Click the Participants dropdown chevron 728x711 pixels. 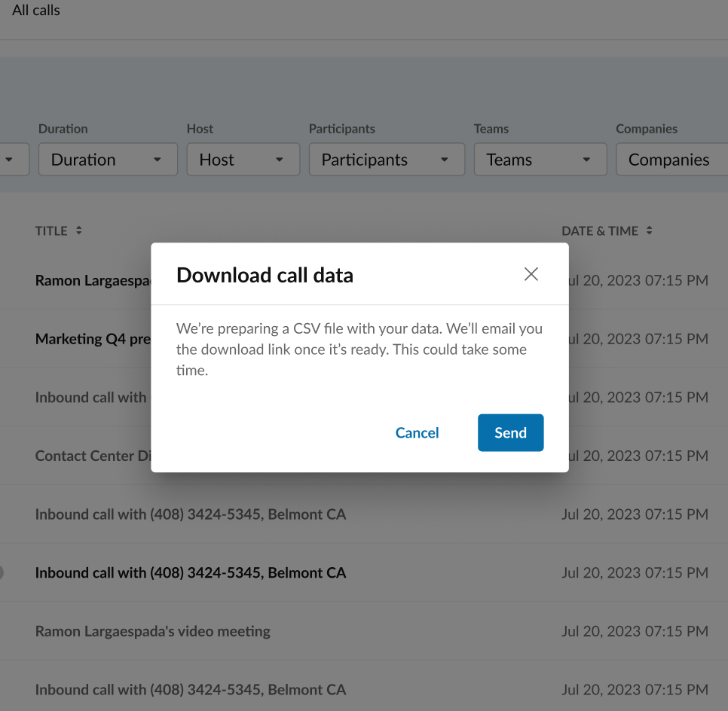point(444,160)
